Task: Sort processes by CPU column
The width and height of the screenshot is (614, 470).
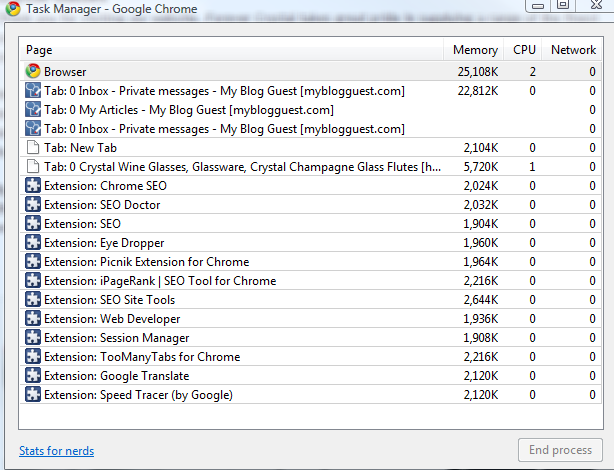Action: [x=524, y=50]
